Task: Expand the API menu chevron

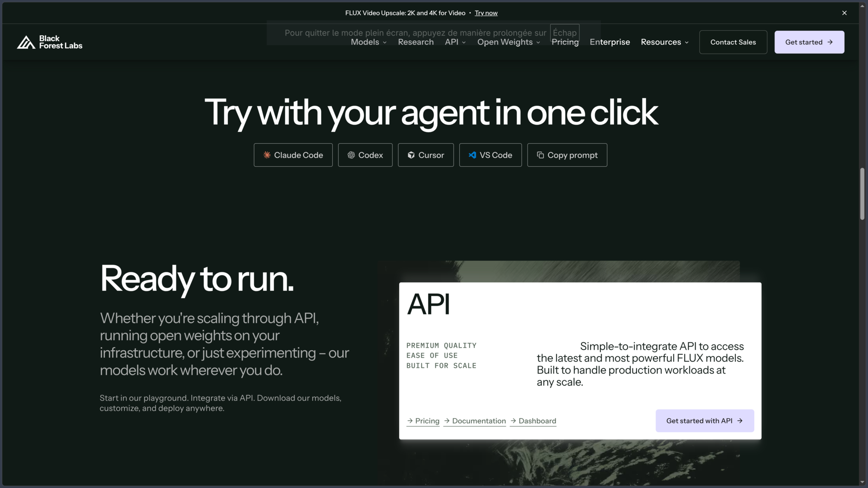Action: pos(464,42)
